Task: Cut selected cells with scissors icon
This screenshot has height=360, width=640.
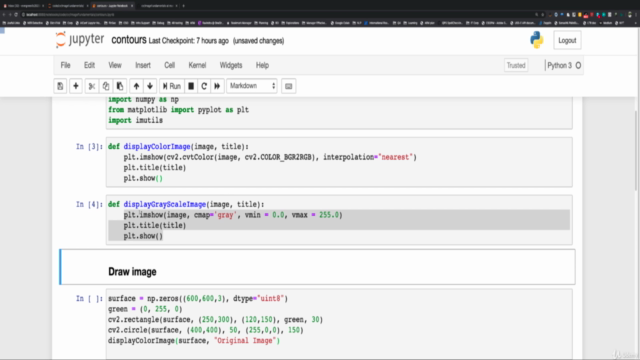Action: 92,86
